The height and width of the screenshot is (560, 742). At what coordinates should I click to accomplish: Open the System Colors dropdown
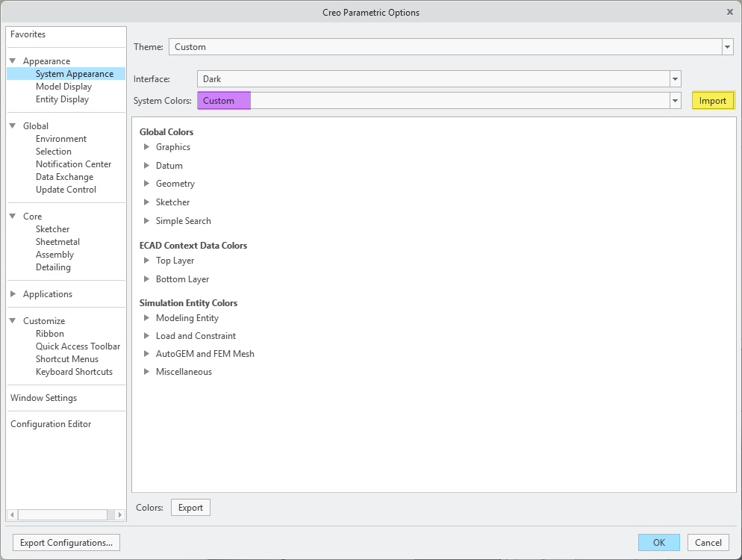(674, 100)
